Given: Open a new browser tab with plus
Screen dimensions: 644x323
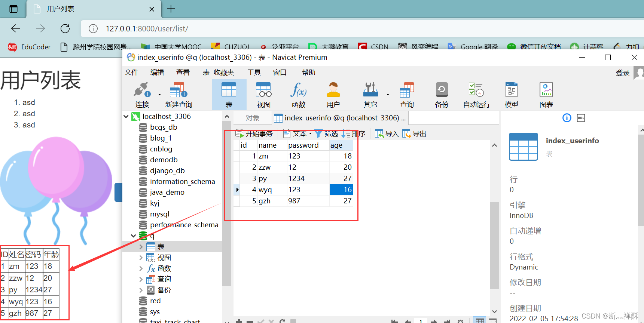Looking at the screenshot, I should pyautogui.click(x=171, y=9).
